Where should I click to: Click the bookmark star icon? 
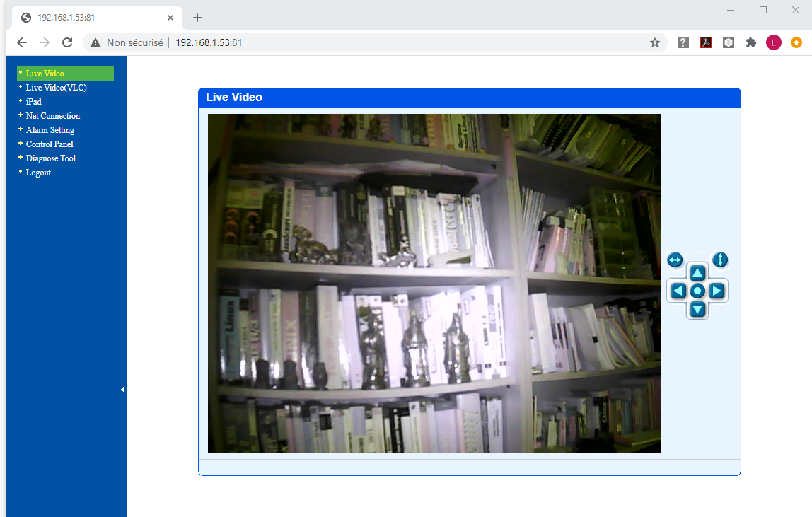click(x=654, y=42)
